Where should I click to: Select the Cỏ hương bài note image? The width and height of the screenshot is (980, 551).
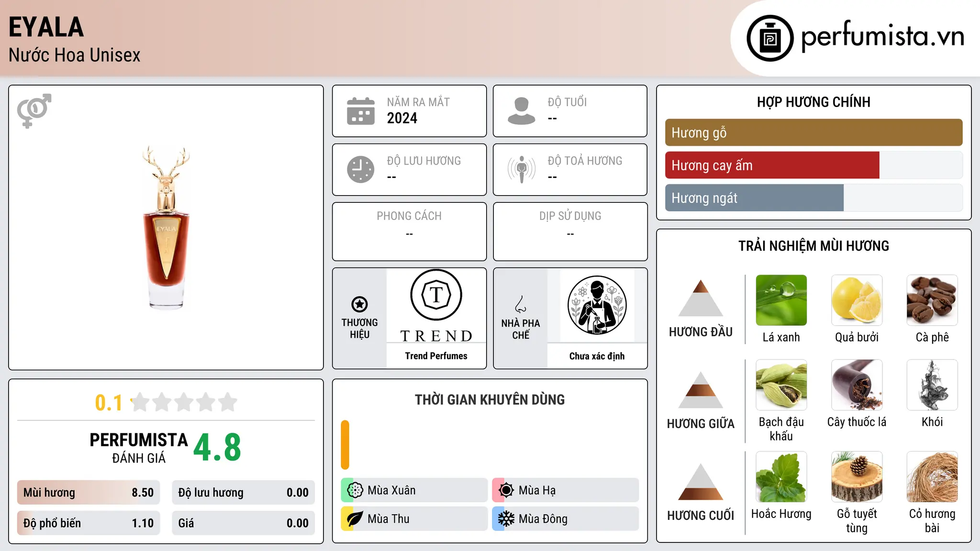tap(932, 477)
